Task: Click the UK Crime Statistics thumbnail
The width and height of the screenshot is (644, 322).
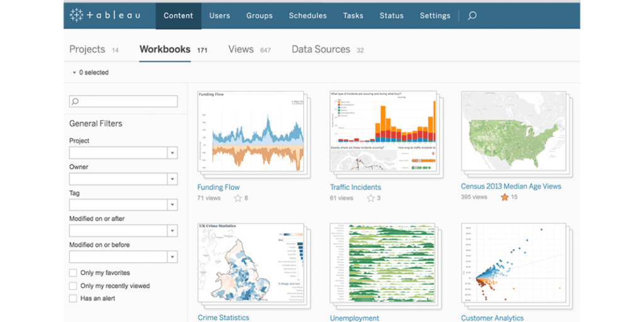Action: [250, 265]
